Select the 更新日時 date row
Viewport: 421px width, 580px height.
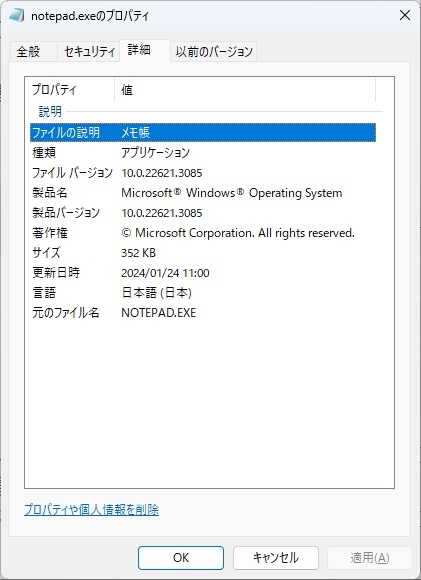pos(203,273)
